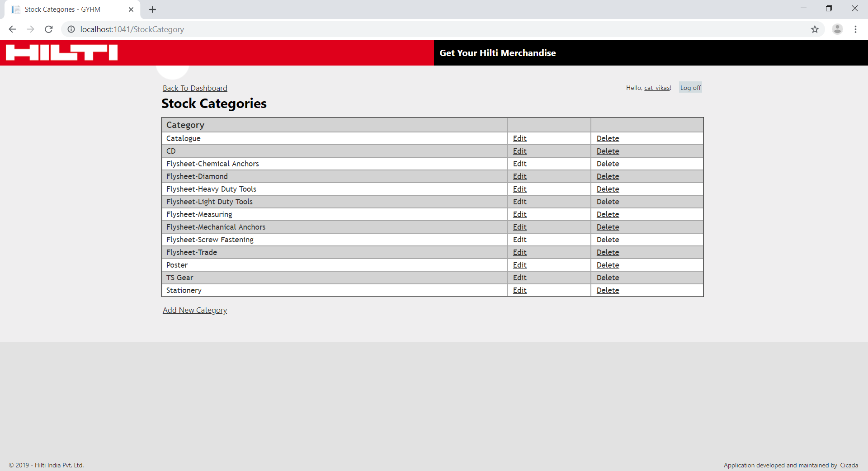Click the Hilti logo
The height and width of the screenshot is (471, 868).
tap(62, 52)
